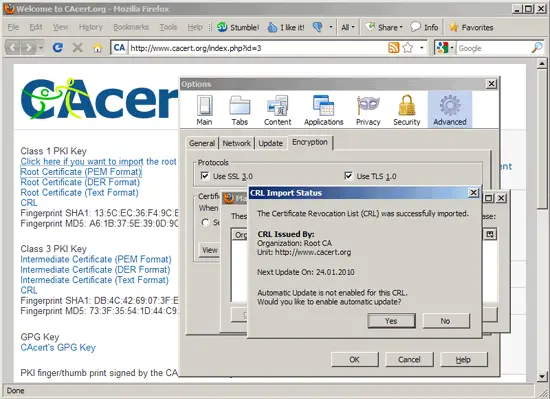This screenshot has height=399, width=550.
Task: Open the View menu
Action: pos(60,27)
